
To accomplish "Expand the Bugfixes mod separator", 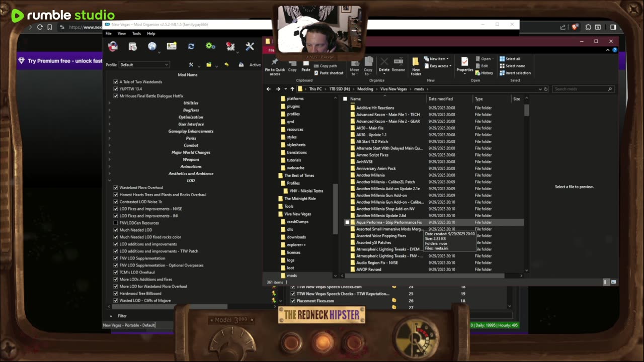I will (110, 110).
